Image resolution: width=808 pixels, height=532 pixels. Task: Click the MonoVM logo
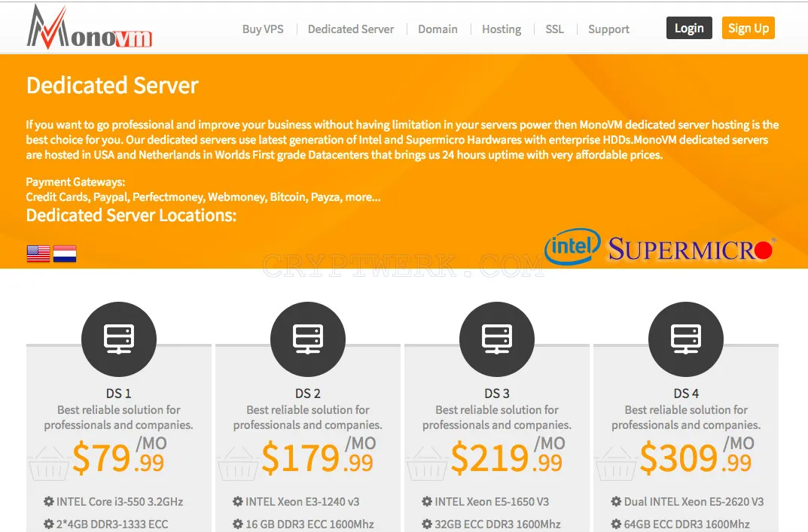pos(90,27)
